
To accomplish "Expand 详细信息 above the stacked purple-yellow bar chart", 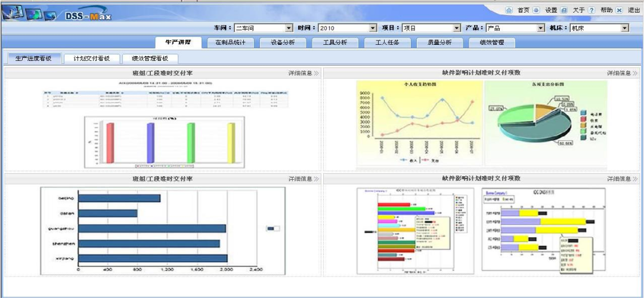I will pos(623,179).
